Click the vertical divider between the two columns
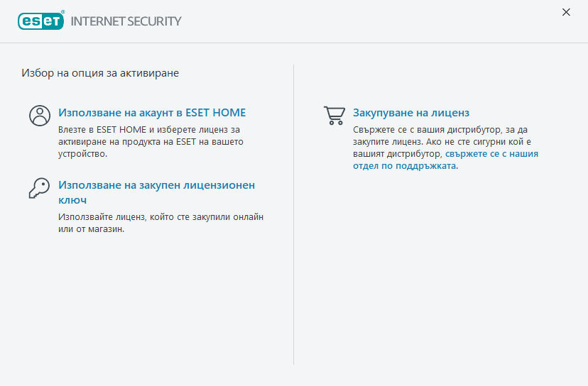The width and height of the screenshot is (588, 386). pyautogui.click(x=294, y=213)
